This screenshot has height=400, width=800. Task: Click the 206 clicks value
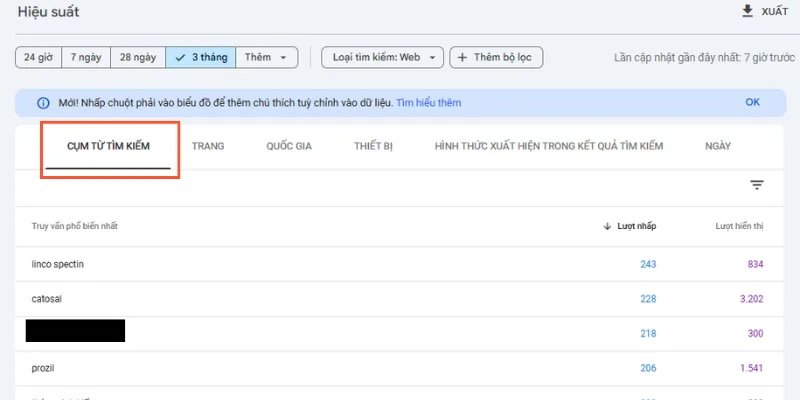click(648, 368)
